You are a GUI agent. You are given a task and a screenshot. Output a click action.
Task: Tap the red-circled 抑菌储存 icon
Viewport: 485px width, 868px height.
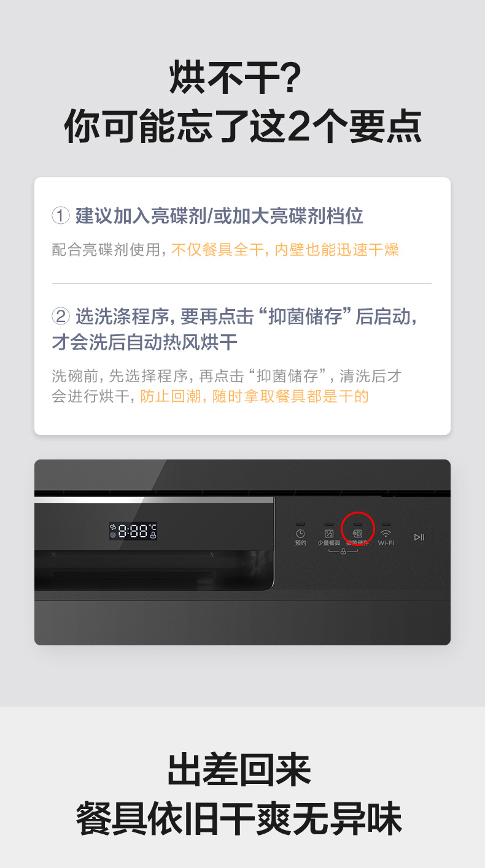(358, 534)
